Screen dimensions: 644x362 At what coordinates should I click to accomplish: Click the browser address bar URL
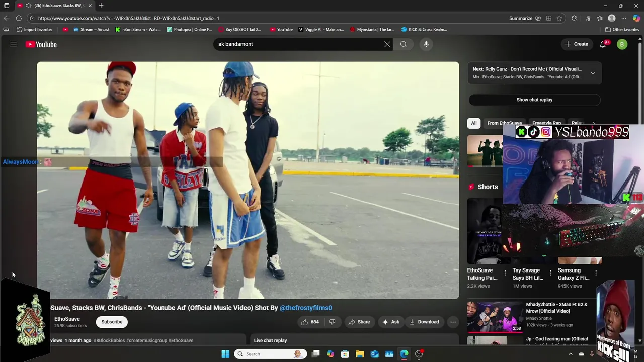click(x=129, y=18)
